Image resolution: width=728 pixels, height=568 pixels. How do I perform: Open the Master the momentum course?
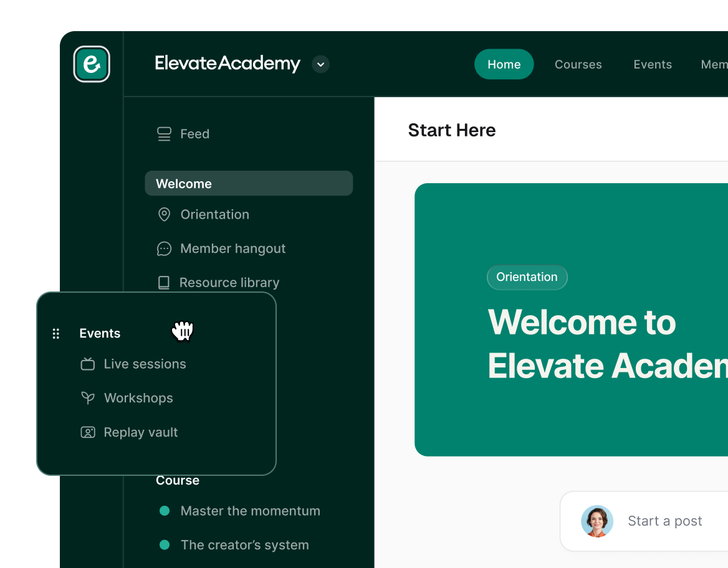(250, 511)
